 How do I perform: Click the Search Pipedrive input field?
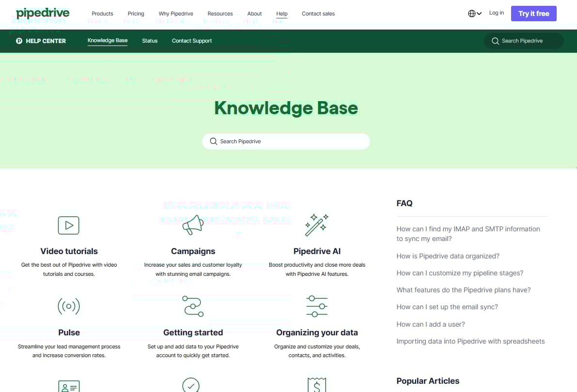286,141
